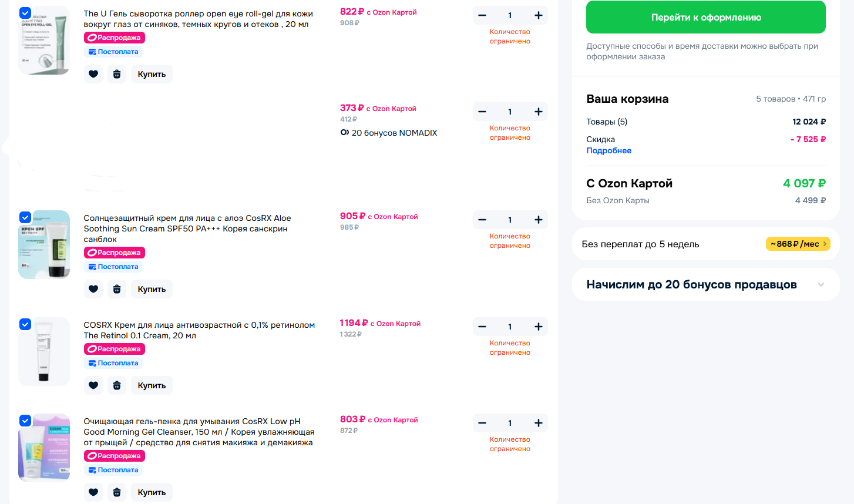Expand seller bonuses section chevron

821,285
